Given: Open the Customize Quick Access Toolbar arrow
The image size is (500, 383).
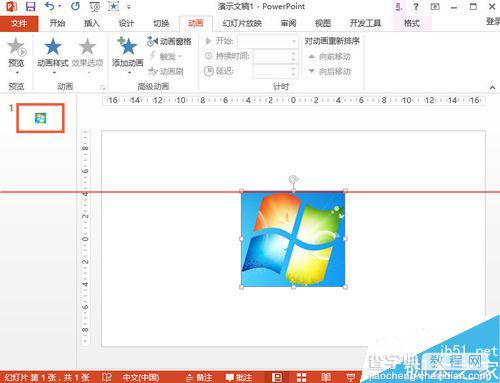Looking at the screenshot, I should (x=129, y=7).
